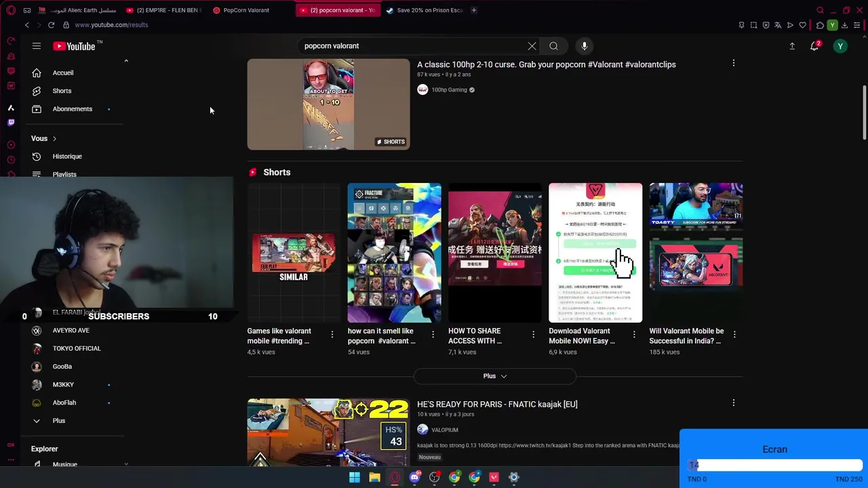Switch to the Alien: Earth browser tab
The width and height of the screenshot is (868, 488).
tap(77, 10)
